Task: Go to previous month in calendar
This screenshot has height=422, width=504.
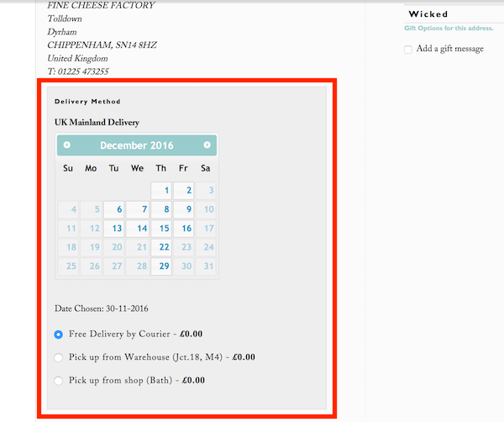Action: [67, 145]
